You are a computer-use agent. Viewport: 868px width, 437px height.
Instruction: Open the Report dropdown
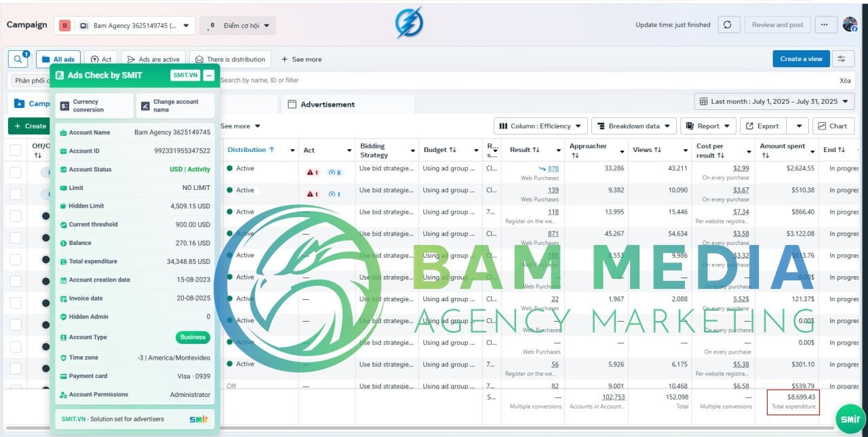tap(708, 126)
